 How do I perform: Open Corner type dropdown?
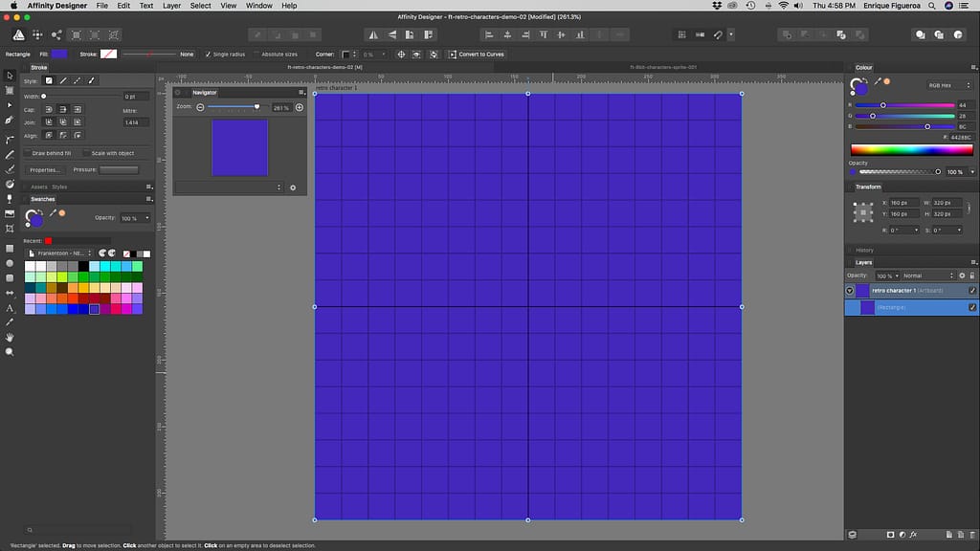[x=349, y=55]
